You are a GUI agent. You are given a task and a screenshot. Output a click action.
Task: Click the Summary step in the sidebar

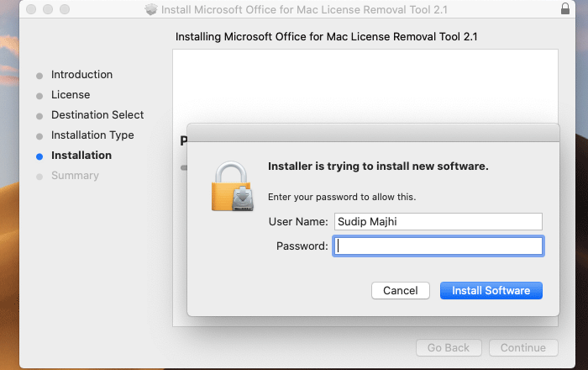pos(75,176)
